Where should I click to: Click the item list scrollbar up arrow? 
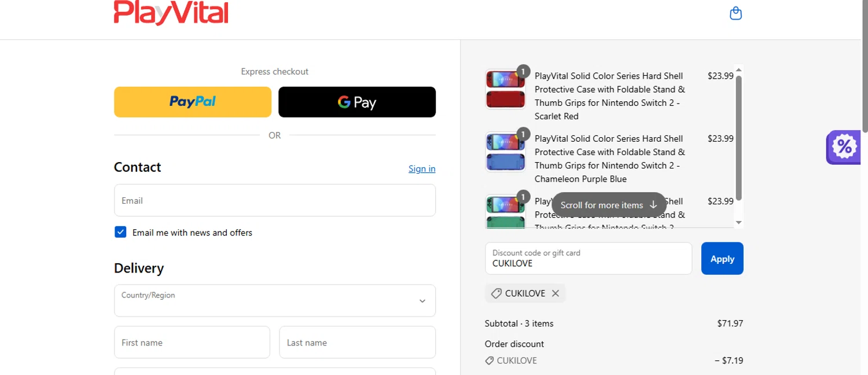738,70
